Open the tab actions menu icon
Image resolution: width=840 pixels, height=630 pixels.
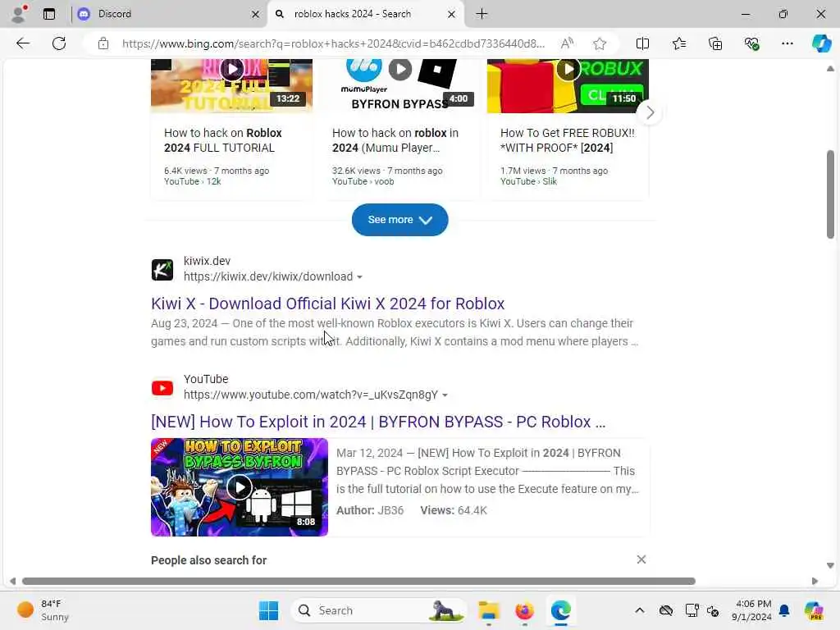point(49,14)
